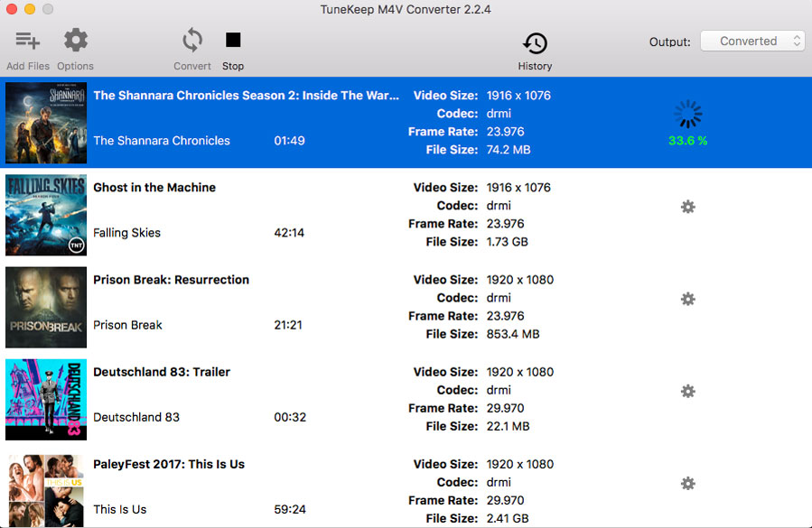Select the This Is Us poster thumbnail

click(x=46, y=491)
